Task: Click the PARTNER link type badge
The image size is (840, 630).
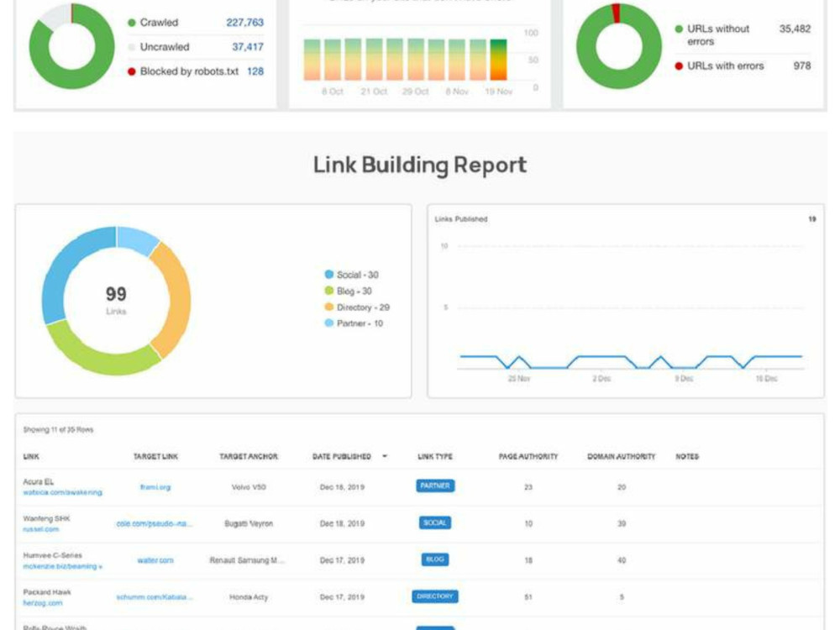Action: pyautogui.click(x=435, y=486)
